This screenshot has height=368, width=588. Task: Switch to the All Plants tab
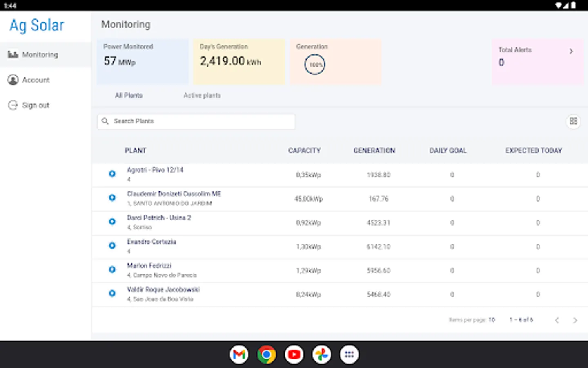pyautogui.click(x=129, y=95)
